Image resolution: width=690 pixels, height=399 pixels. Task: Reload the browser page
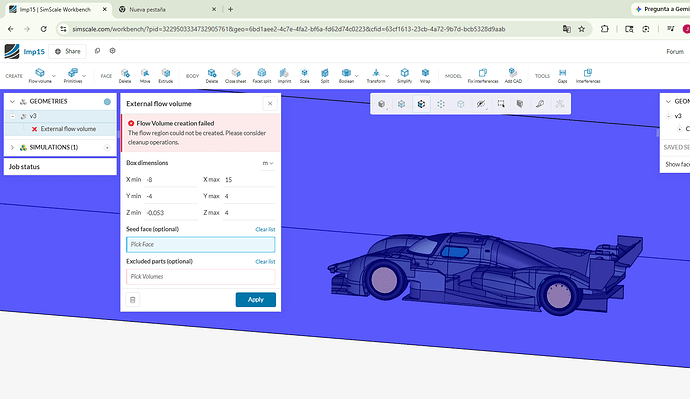click(x=44, y=29)
